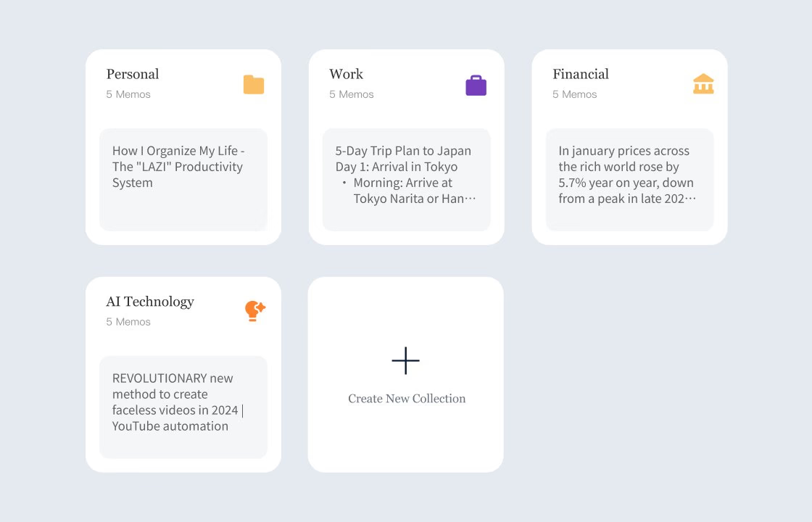Open the LAZI Productivity System memo preview
The image size is (812, 522).
(x=183, y=167)
